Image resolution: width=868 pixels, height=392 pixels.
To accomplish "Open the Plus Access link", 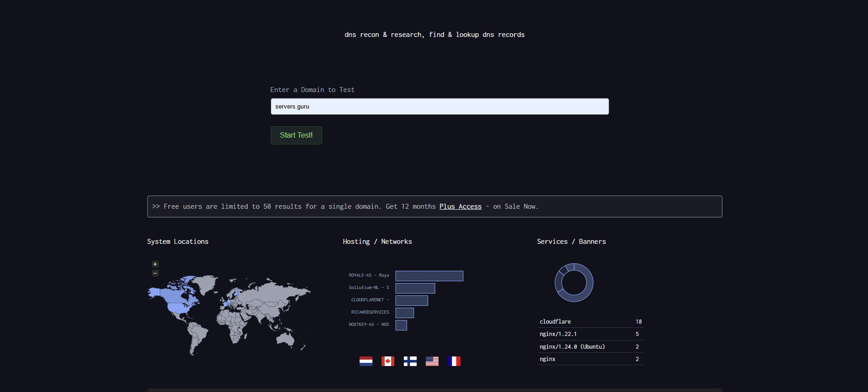I will pyautogui.click(x=460, y=206).
